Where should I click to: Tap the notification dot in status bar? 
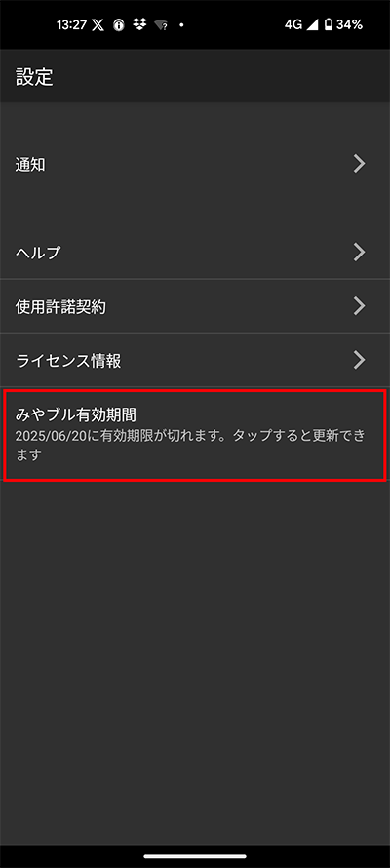tap(182, 25)
